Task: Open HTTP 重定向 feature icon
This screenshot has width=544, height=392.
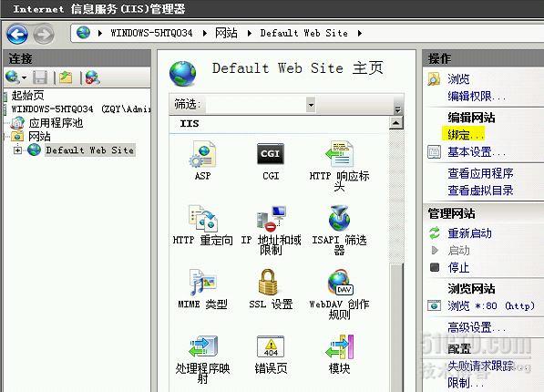Action: pyautogui.click(x=203, y=218)
